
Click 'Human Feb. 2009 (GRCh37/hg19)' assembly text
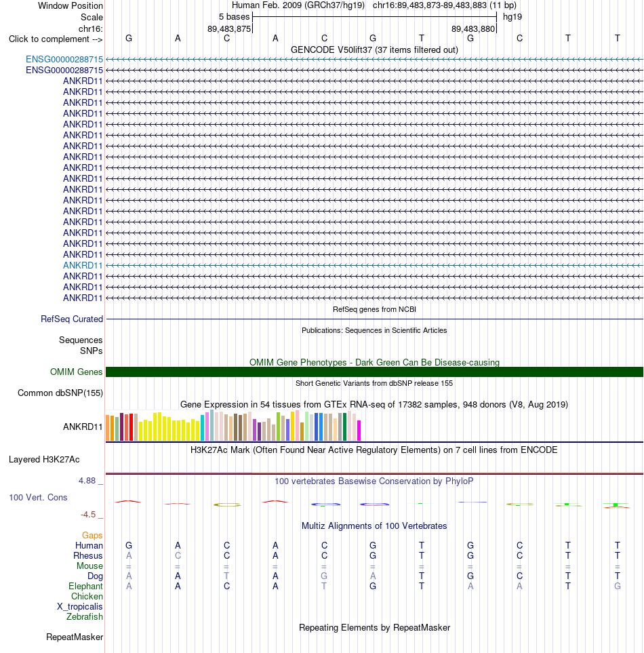pyautogui.click(x=298, y=5)
